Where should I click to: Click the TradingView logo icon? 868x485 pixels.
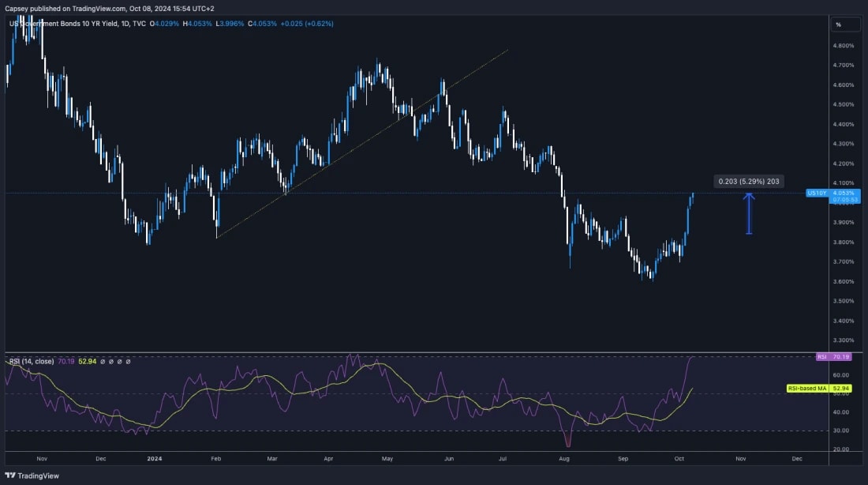(x=10, y=476)
